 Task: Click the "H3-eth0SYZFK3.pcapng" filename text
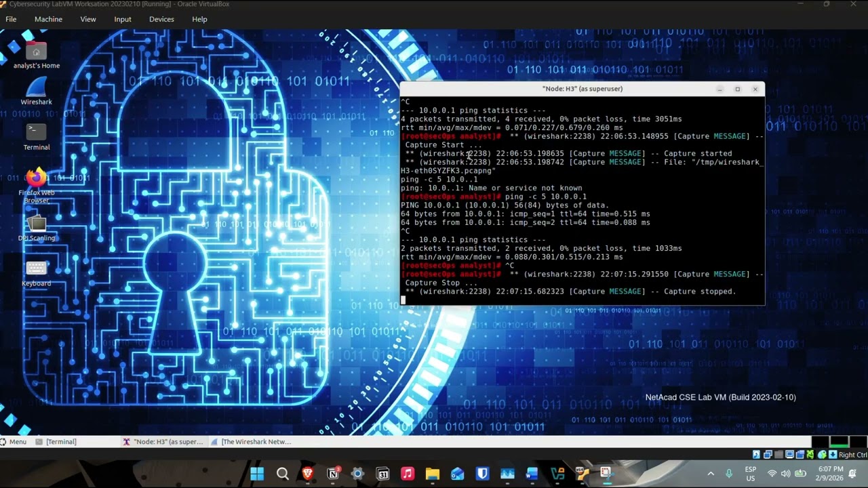[x=448, y=171]
